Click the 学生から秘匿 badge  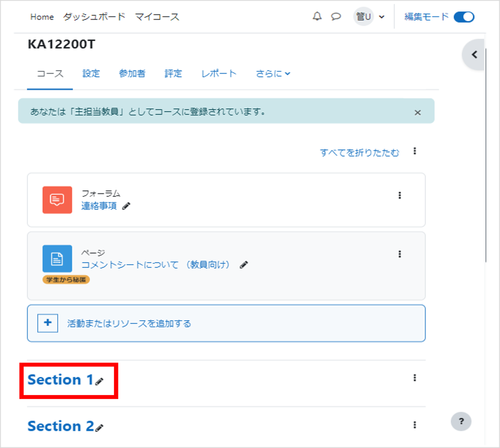(66, 280)
